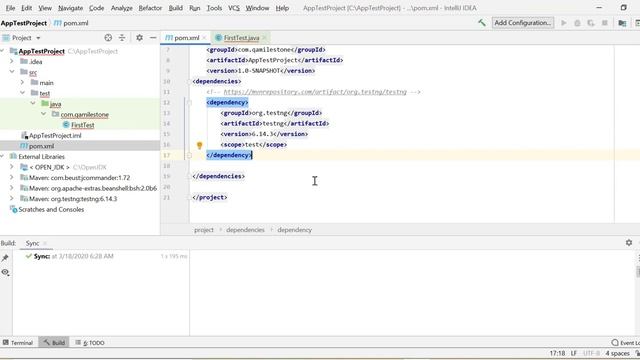Open the Tools menu
Viewport: 640px width, 360px height.
click(214, 8)
